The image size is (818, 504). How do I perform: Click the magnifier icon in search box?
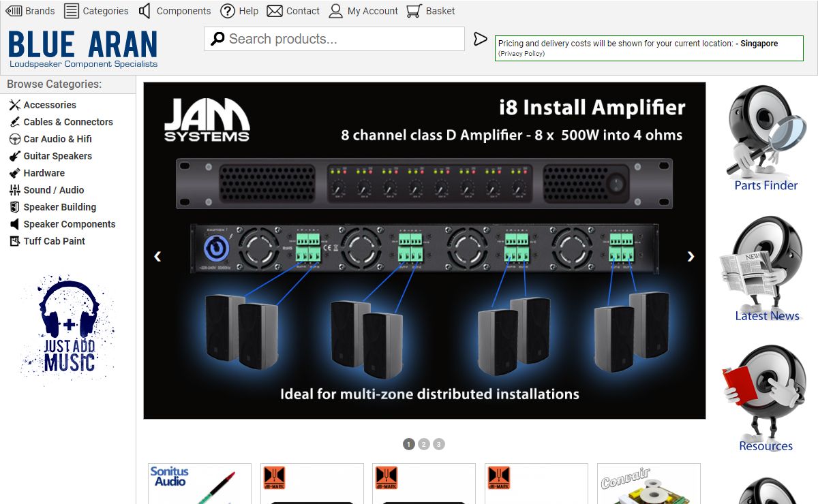point(217,39)
